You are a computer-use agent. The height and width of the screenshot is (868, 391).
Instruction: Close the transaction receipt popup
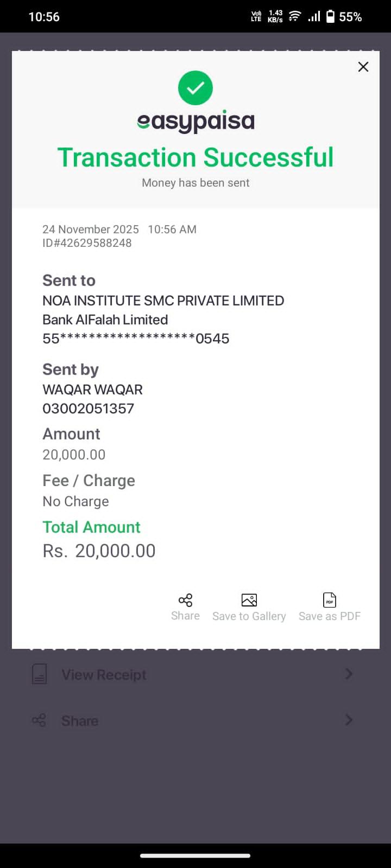pos(363,67)
